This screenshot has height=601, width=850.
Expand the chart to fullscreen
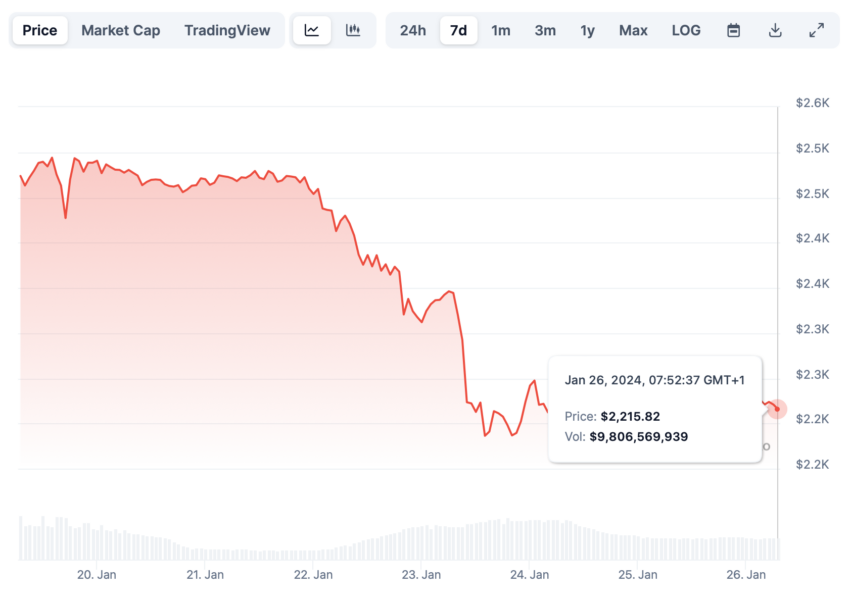coord(816,30)
